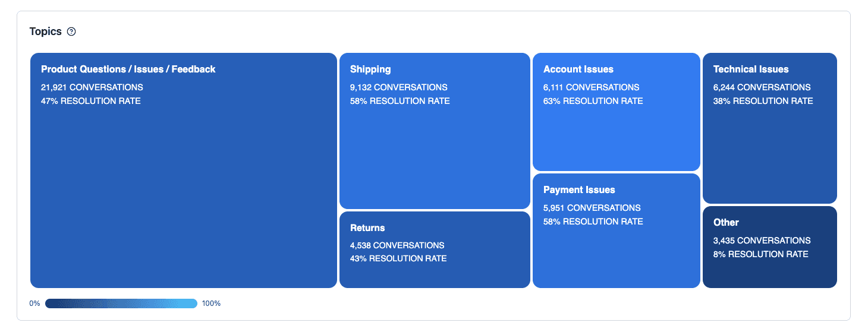The image size is (868, 332).
Task: Open the Payment Issues topic title
Action: [578, 190]
